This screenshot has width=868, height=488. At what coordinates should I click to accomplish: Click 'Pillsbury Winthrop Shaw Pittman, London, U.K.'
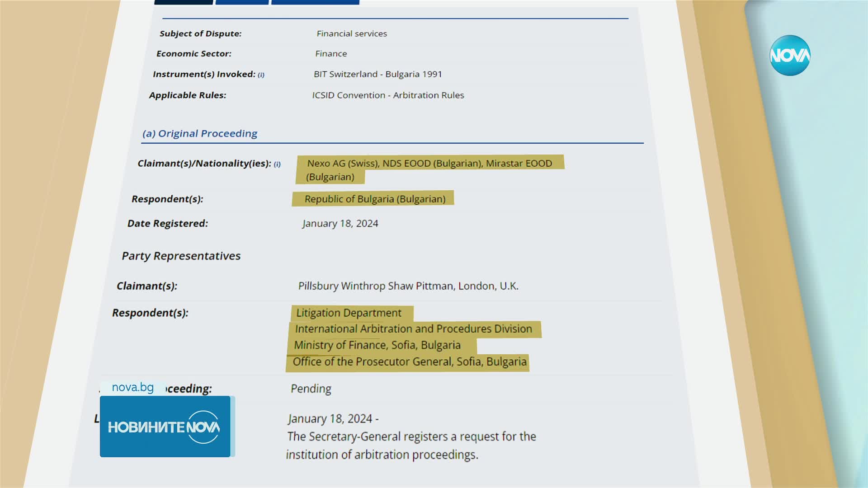click(408, 286)
